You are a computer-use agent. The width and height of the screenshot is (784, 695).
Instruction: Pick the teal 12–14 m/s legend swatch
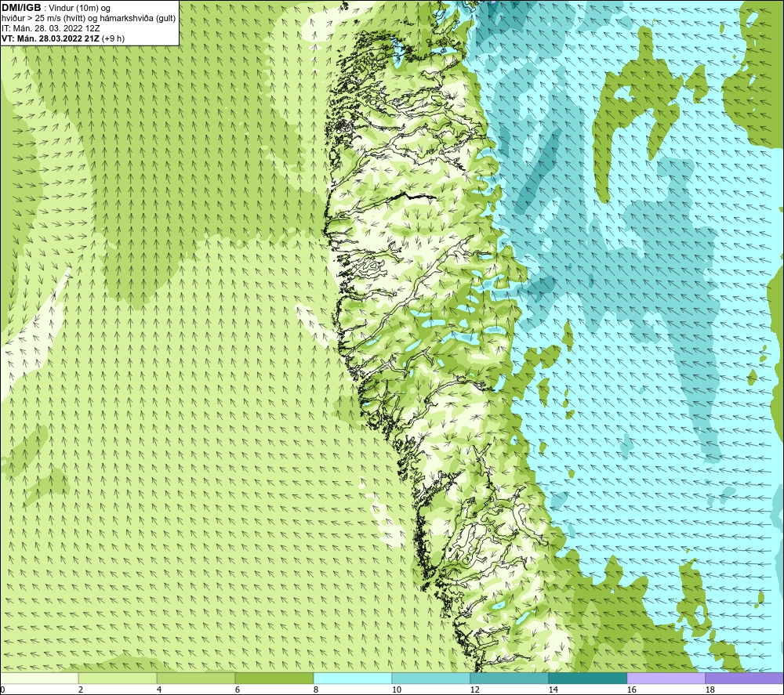[509, 678]
